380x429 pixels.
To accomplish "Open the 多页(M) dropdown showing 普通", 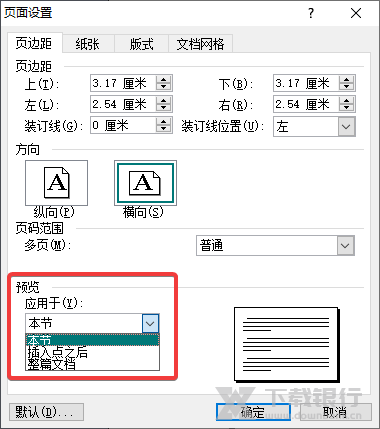I will 345,246.
